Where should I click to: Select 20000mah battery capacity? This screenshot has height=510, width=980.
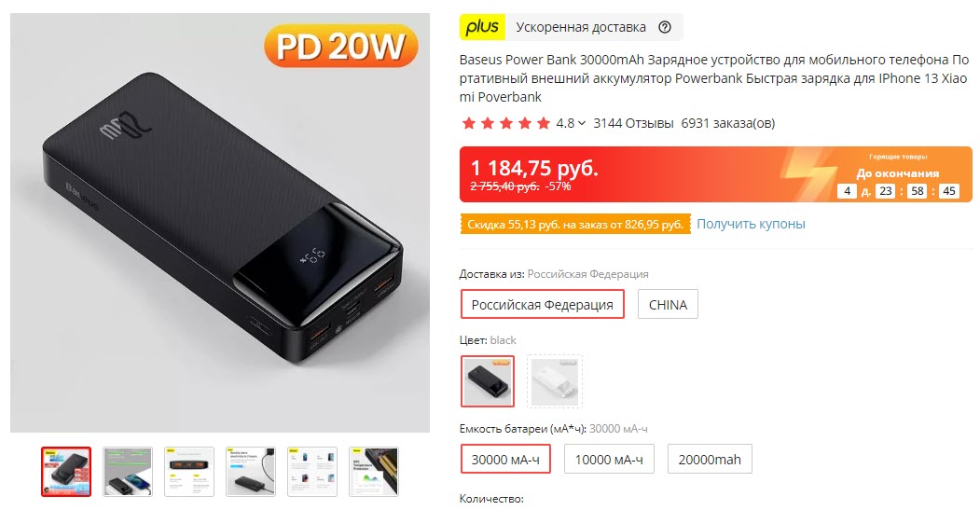[x=710, y=460]
